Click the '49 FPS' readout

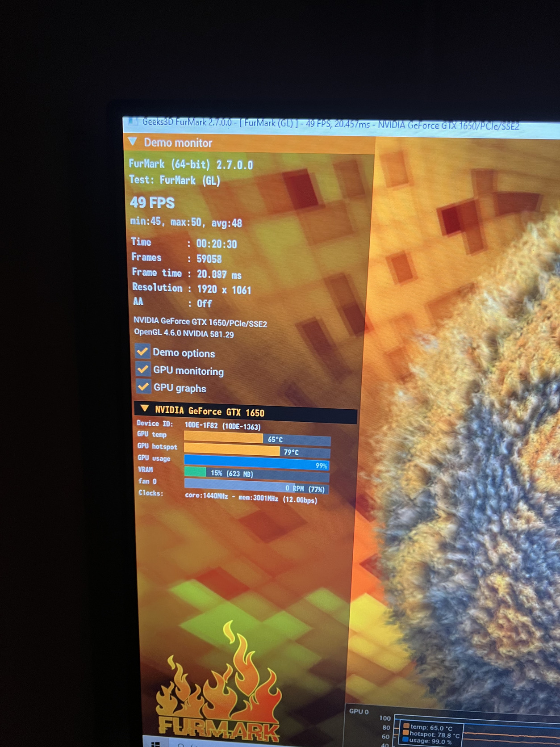coord(152,203)
